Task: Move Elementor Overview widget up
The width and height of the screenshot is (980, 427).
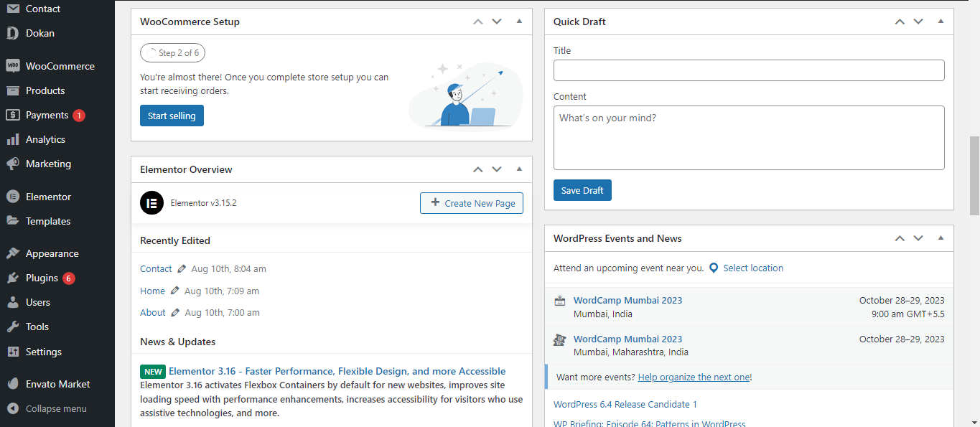Action: click(478, 169)
